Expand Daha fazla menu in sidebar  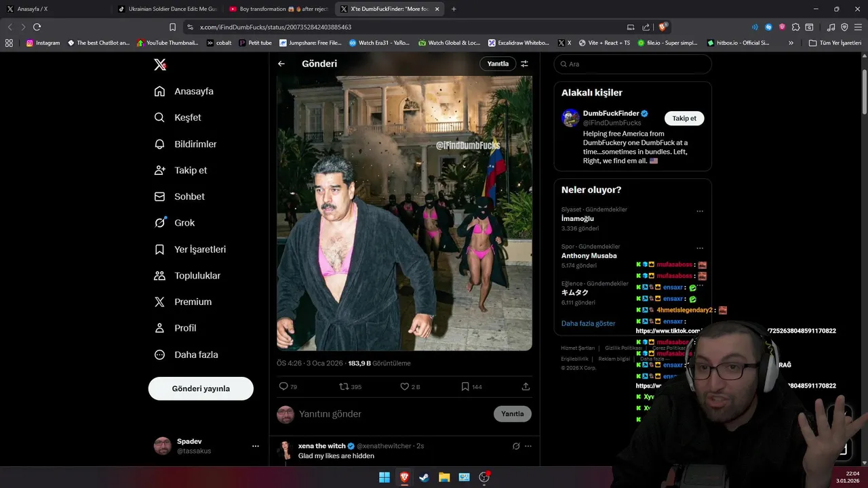click(x=186, y=354)
